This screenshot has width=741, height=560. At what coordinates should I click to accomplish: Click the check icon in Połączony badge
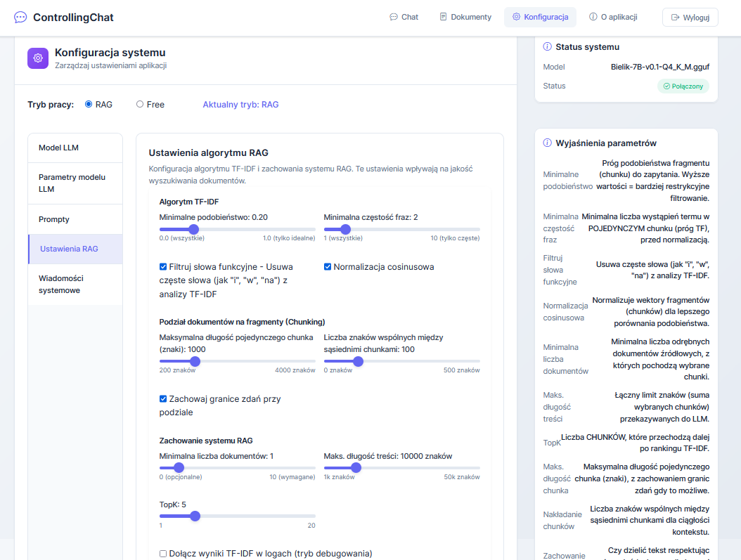point(666,86)
